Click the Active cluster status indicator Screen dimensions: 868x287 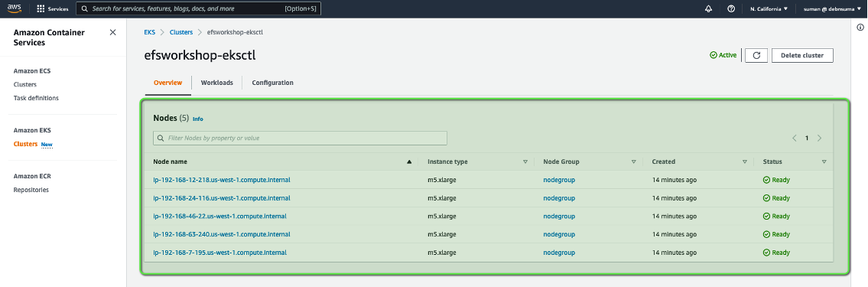723,55
